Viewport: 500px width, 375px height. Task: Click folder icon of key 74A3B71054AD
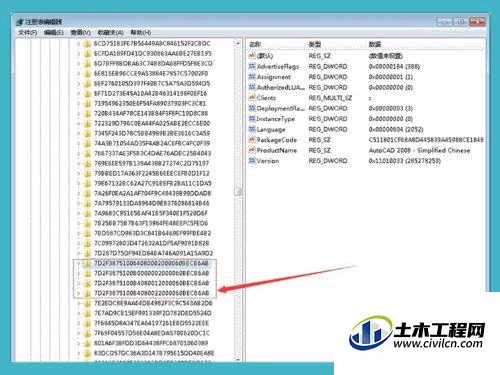pyautogui.click(x=87, y=144)
